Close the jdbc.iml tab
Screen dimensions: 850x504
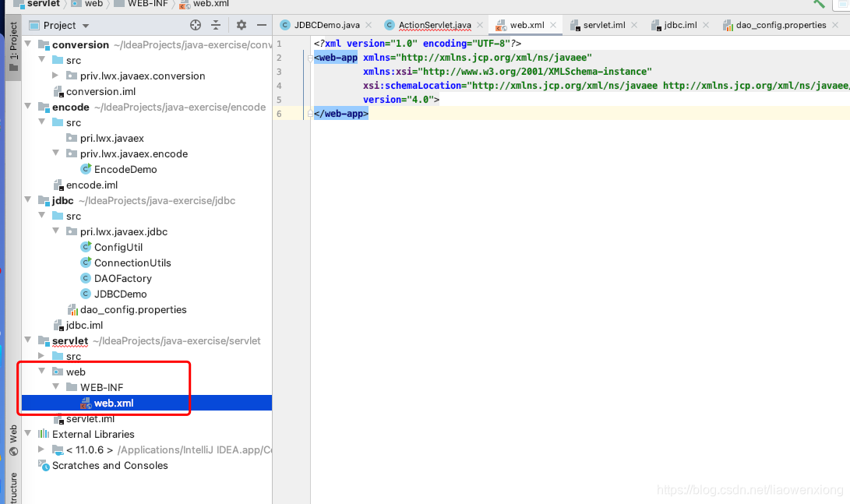706,25
